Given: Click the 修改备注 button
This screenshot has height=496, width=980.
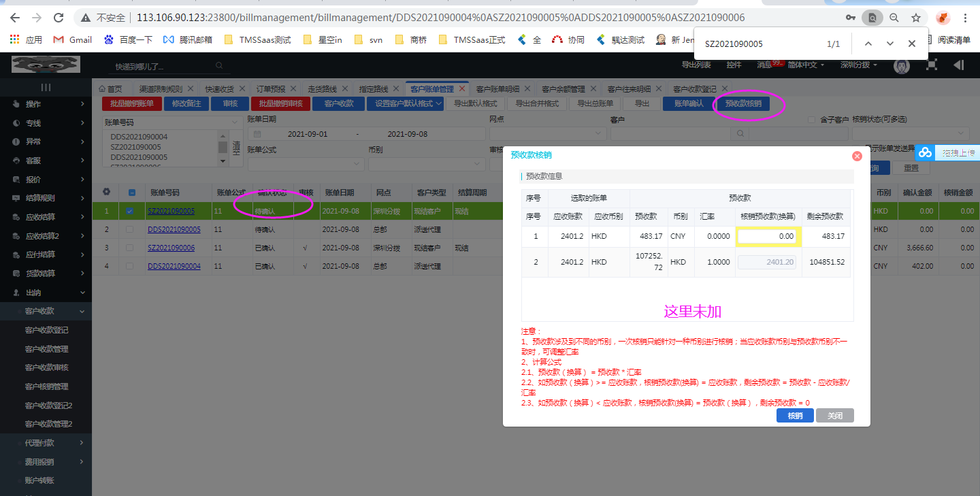Looking at the screenshot, I should [186, 104].
